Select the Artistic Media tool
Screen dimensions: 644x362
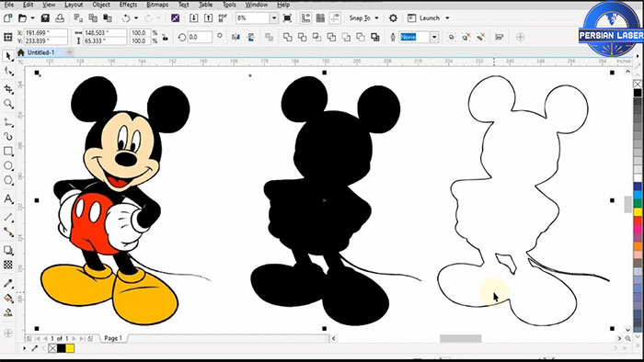point(8,136)
